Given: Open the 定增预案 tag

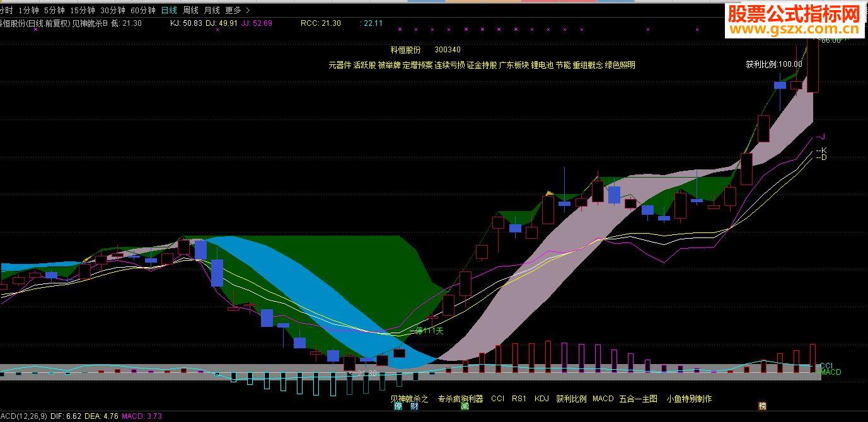Looking at the screenshot, I should click(417, 65).
